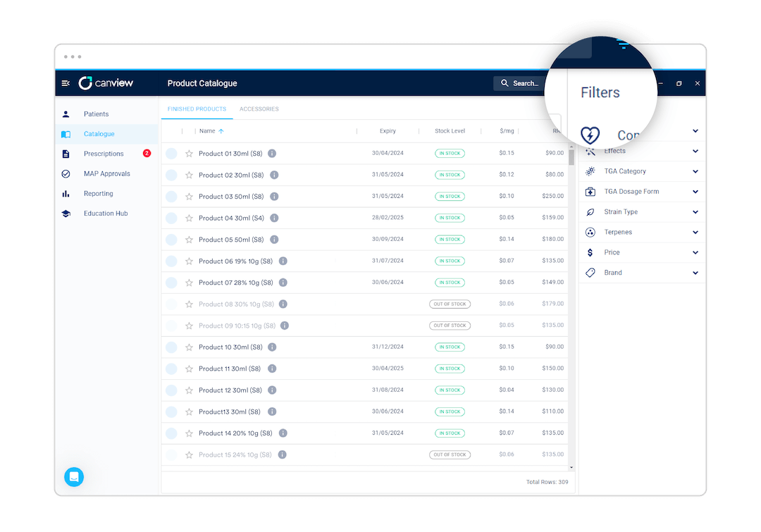Image resolution: width=761 pixels, height=532 pixels.
Task: Favourite Product 01 30ml with star
Action: click(190, 154)
